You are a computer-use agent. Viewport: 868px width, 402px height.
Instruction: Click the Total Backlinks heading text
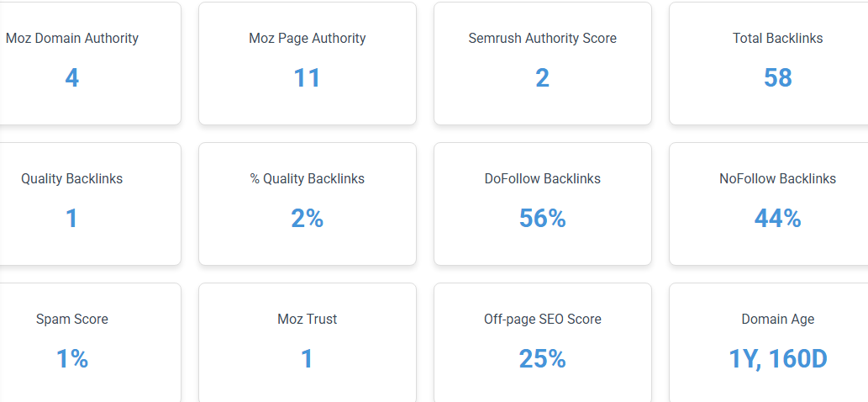pos(778,38)
